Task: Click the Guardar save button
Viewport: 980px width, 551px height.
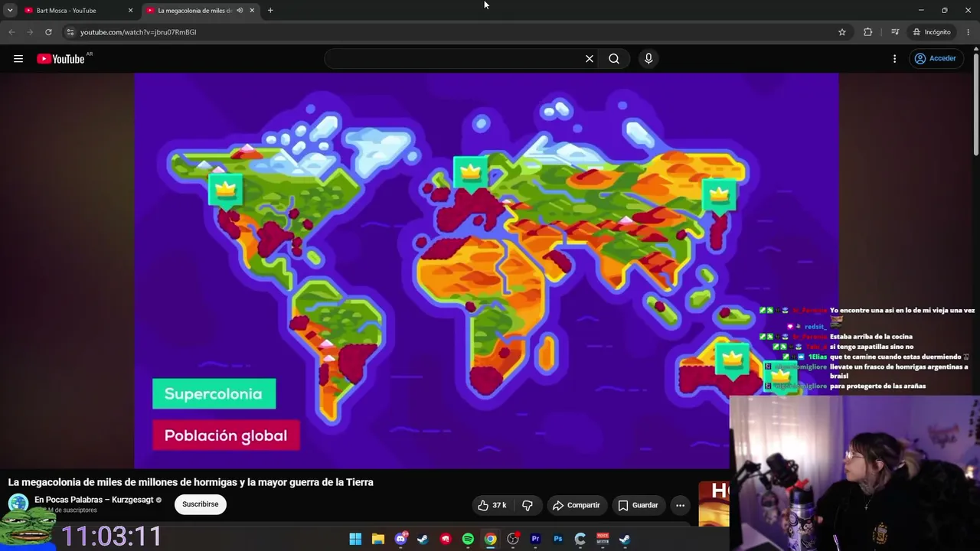Action: (x=638, y=505)
